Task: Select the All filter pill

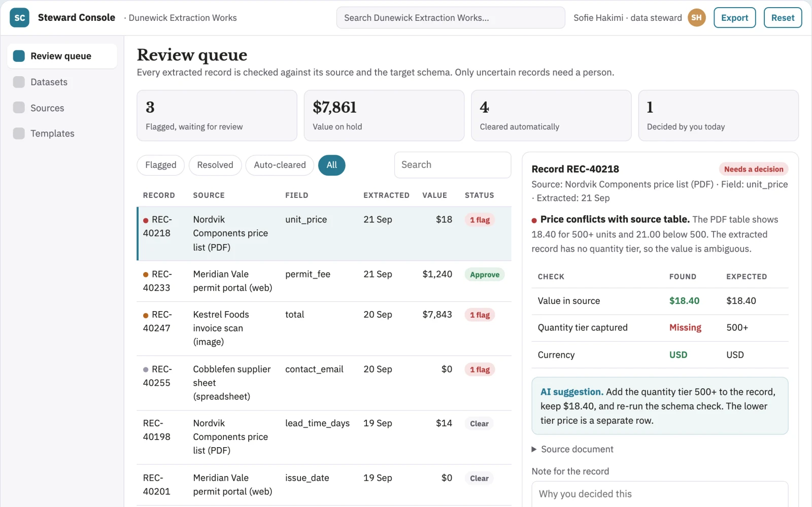Action: (332, 165)
